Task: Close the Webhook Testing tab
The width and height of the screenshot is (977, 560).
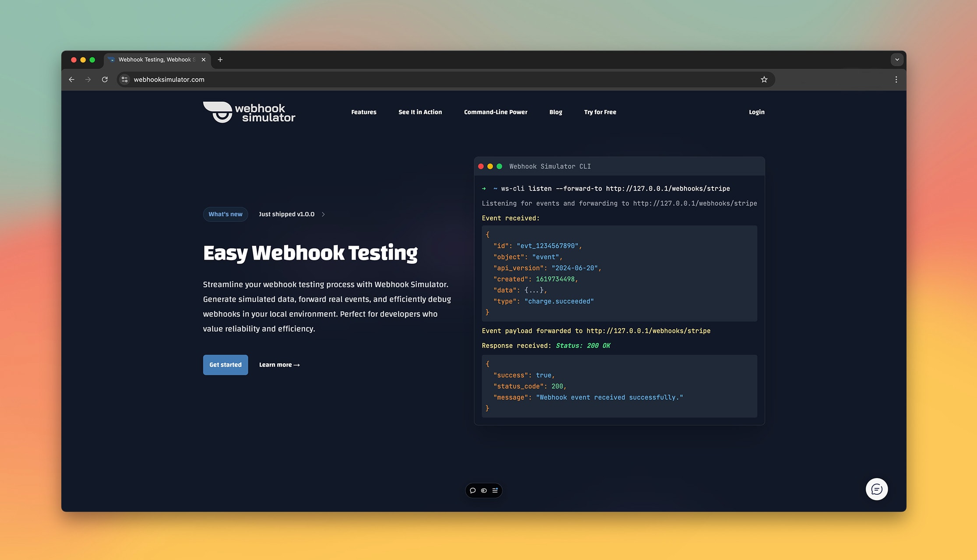Action: pyautogui.click(x=204, y=60)
